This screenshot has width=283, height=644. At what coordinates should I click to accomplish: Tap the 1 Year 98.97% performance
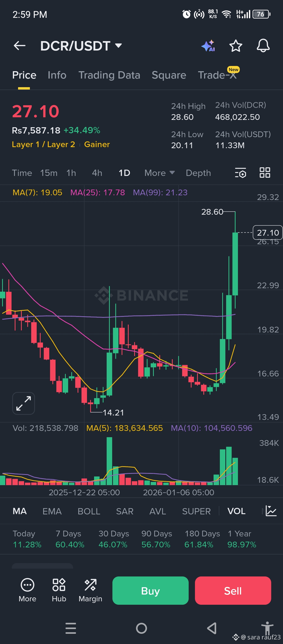[x=242, y=539]
